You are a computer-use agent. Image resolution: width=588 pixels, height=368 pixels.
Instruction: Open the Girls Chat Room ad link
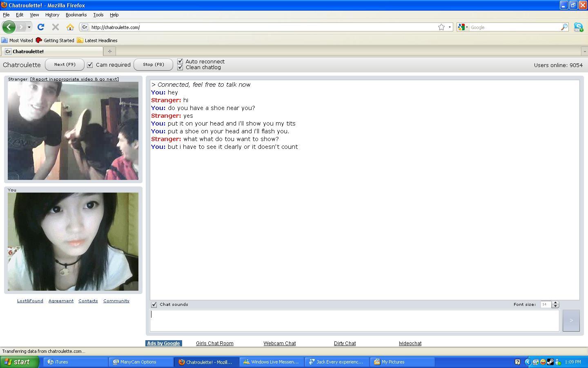(x=215, y=343)
